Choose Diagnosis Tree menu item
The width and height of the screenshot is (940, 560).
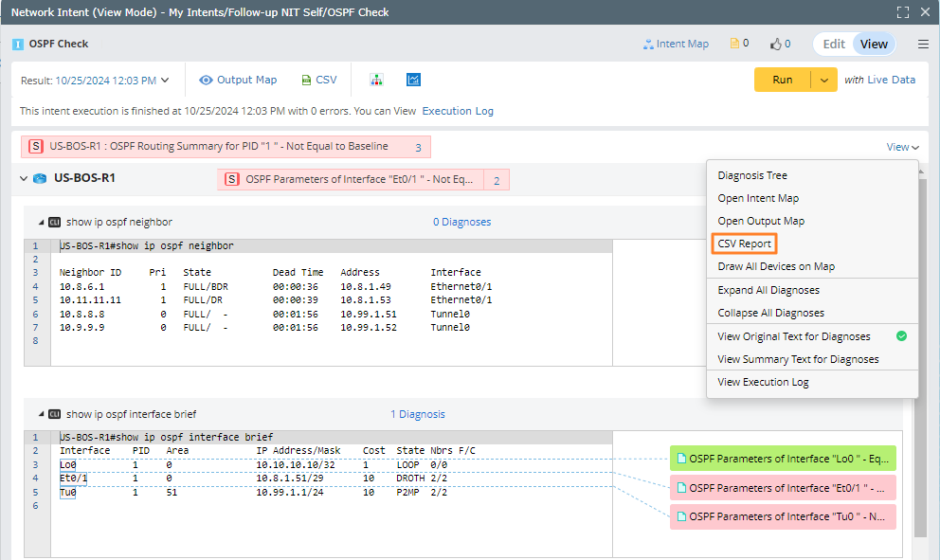click(x=752, y=175)
